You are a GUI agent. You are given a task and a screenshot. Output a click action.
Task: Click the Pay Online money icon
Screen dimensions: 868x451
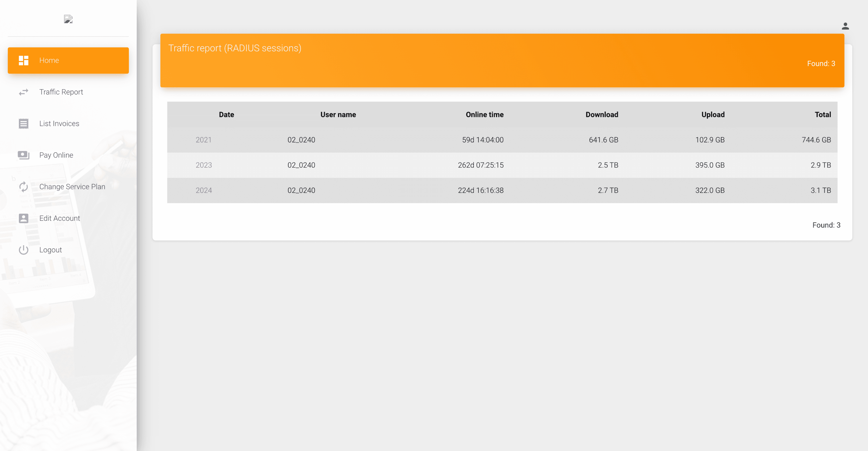(x=23, y=155)
